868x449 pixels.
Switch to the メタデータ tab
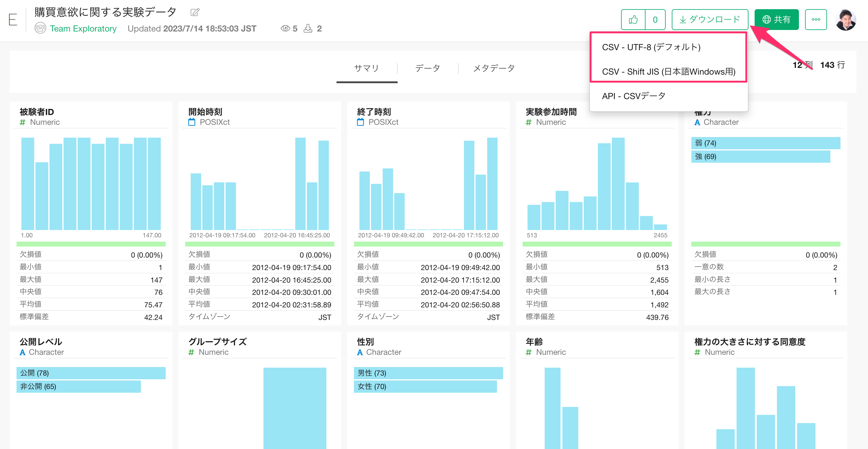(x=494, y=69)
